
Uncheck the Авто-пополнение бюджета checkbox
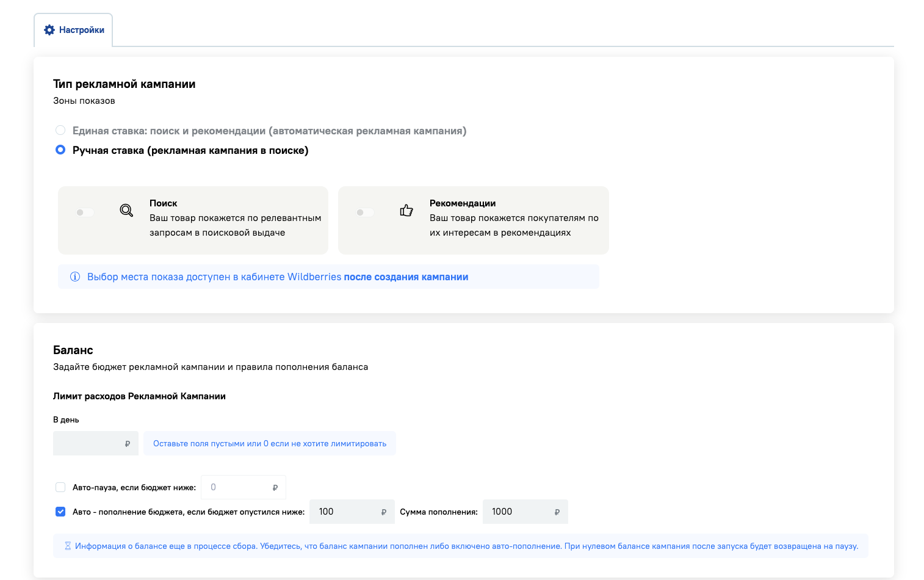click(60, 512)
